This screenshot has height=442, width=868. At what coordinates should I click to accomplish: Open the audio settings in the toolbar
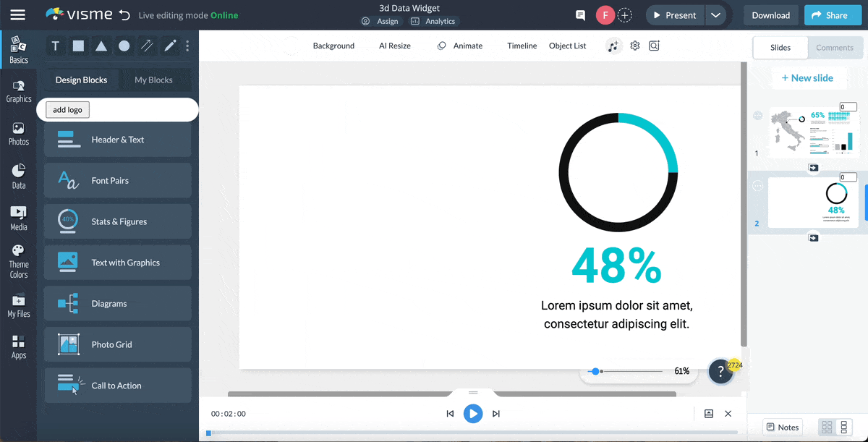[613, 46]
